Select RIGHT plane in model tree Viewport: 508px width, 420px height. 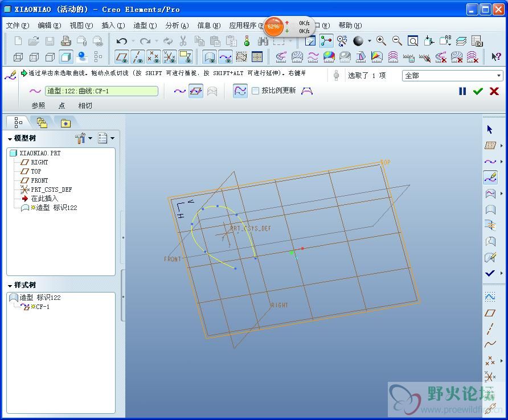point(39,162)
